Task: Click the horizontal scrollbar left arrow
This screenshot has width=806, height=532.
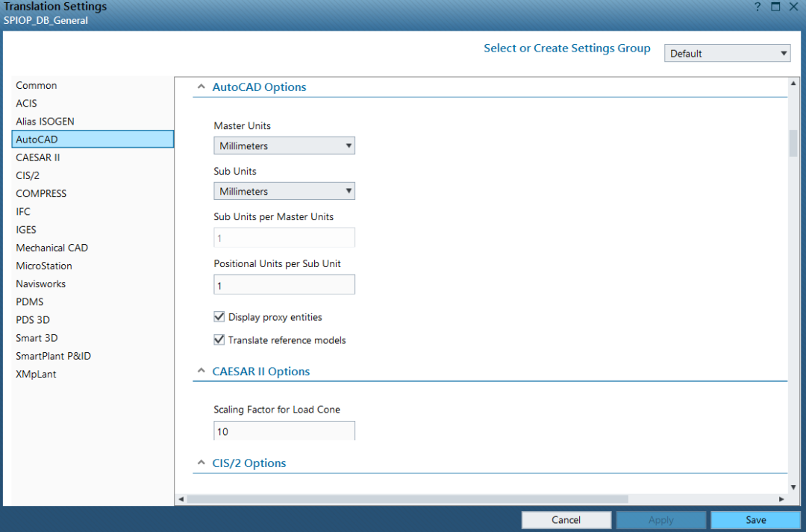Action: pos(181,498)
